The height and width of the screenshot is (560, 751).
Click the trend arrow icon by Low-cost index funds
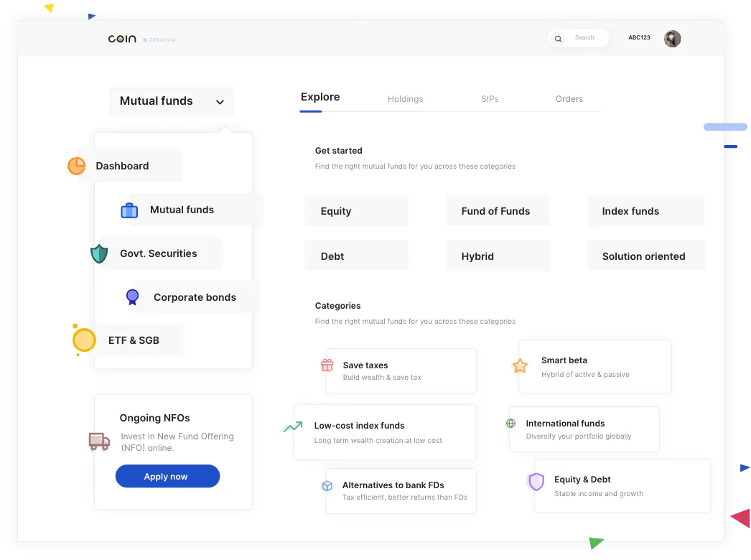[291, 426]
